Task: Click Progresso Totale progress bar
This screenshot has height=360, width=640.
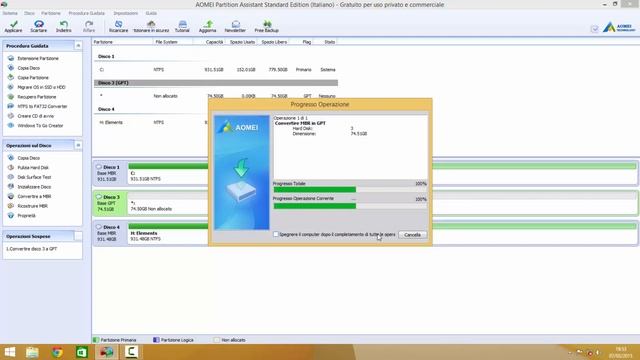Action: pos(350,190)
